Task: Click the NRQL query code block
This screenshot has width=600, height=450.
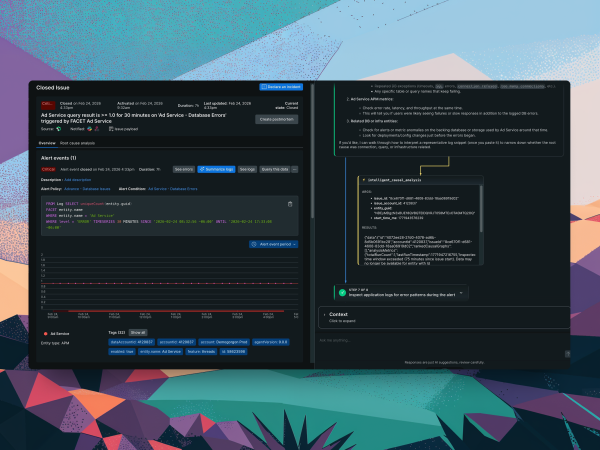Action: 170,215
